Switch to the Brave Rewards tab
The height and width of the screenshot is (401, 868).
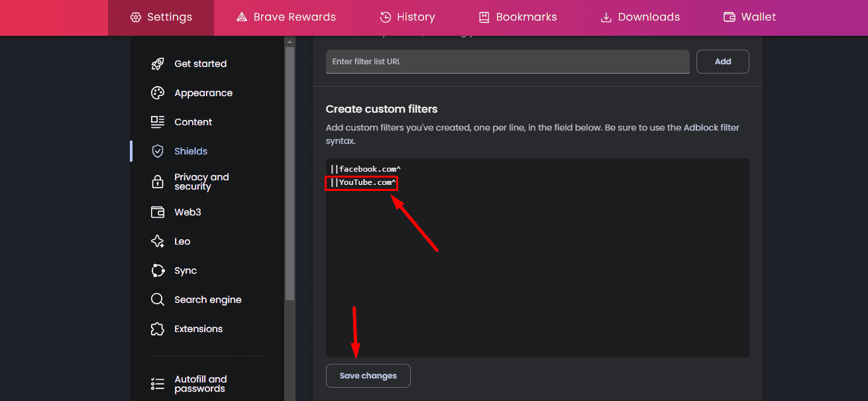(x=286, y=17)
